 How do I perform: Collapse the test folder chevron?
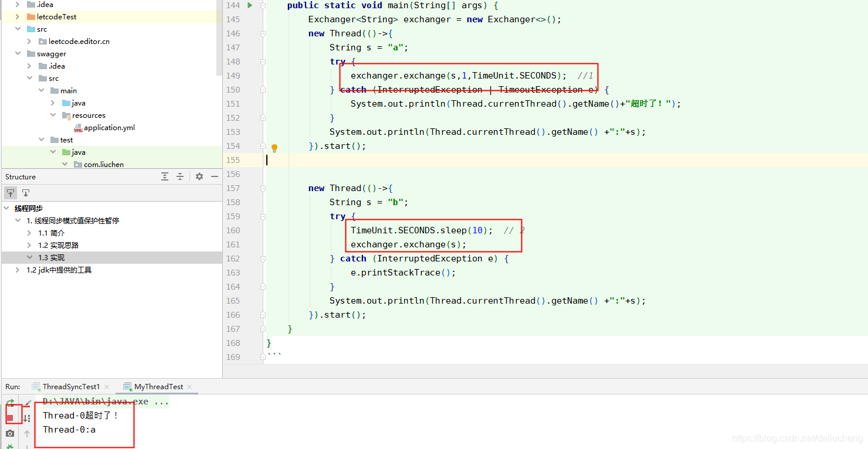click(x=41, y=140)
